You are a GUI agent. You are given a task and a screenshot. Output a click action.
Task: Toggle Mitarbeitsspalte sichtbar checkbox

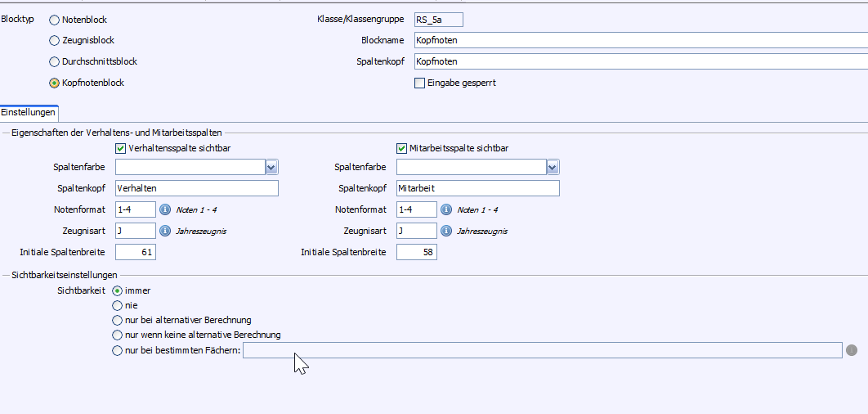402,148
